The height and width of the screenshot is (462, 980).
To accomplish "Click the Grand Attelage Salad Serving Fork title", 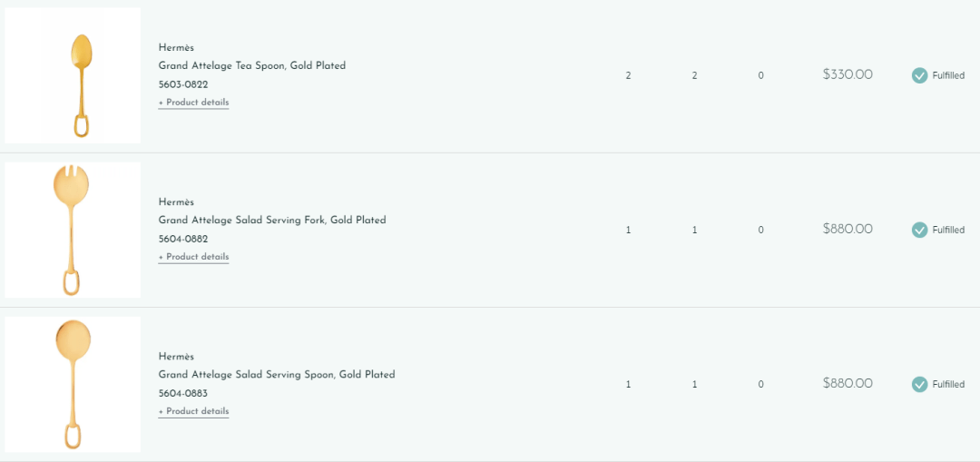I will (x=271, y=220).
